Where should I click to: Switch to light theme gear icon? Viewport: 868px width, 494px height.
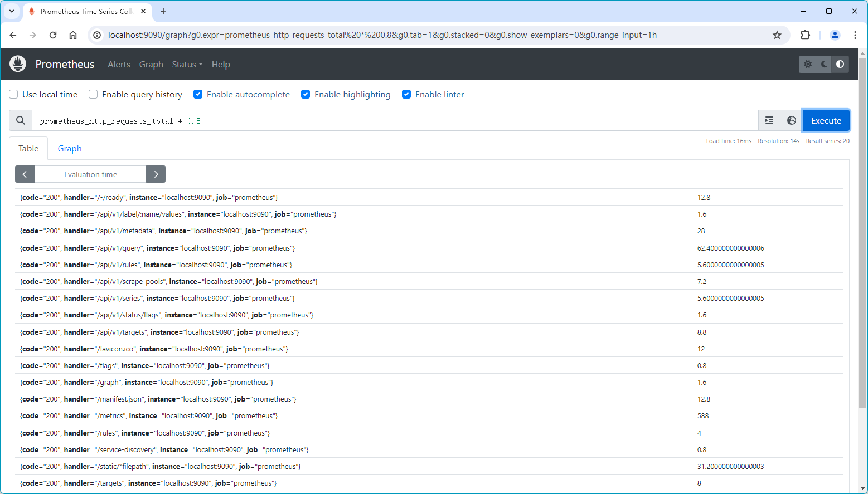click(807, 64)
